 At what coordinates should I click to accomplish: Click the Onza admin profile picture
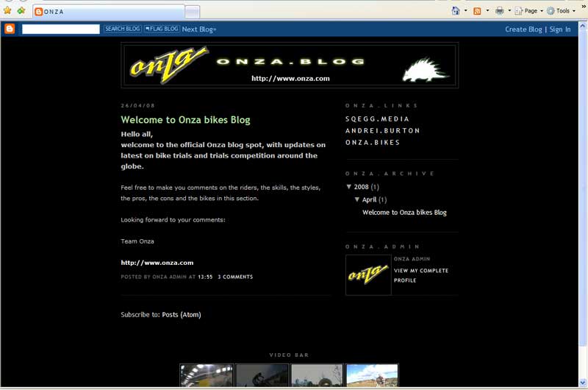[x=368, y=274]
